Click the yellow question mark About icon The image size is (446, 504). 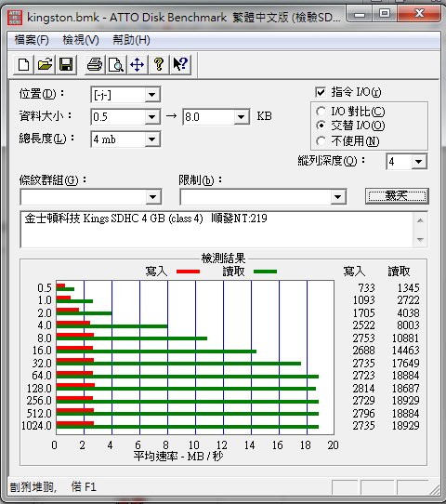pos(159,64)
